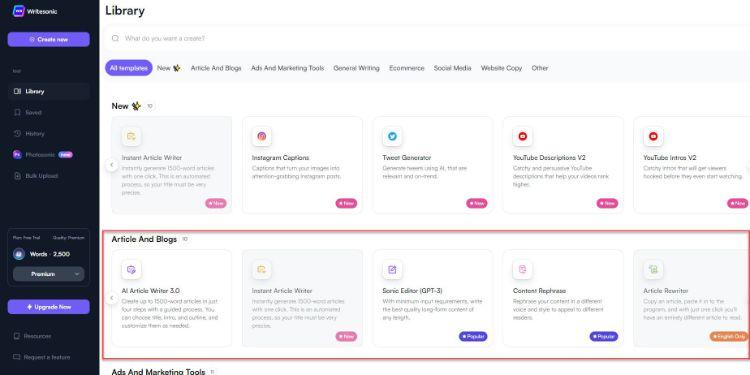This screenshot has height=375, width=750.
Task: Click New badge on Tweet Generator card
Action: coord(477,203)
